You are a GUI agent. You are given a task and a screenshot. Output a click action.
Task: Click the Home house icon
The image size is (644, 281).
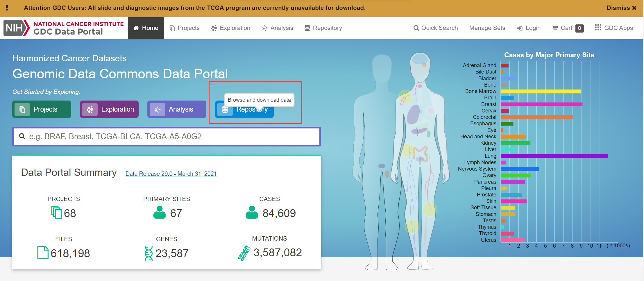[136, 28]
